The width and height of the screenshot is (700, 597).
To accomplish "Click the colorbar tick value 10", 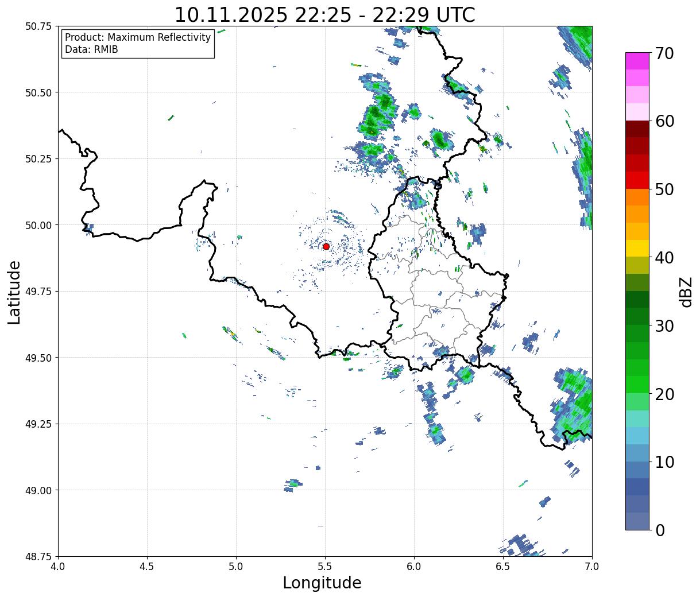I will 664,462.
